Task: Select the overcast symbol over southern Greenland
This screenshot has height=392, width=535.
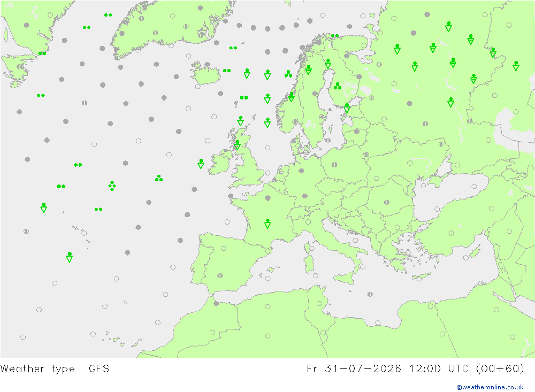Action: [x=122, y=34]
